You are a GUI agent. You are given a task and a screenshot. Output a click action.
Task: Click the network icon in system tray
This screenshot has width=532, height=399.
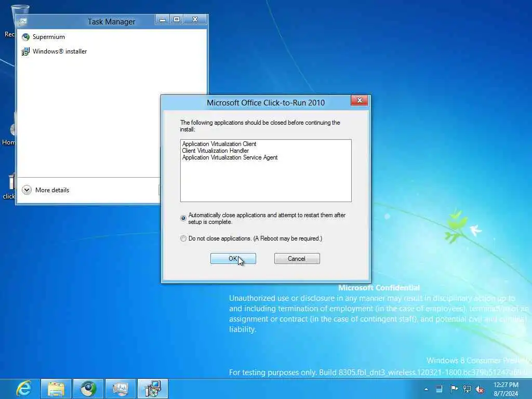click(467, 389)
